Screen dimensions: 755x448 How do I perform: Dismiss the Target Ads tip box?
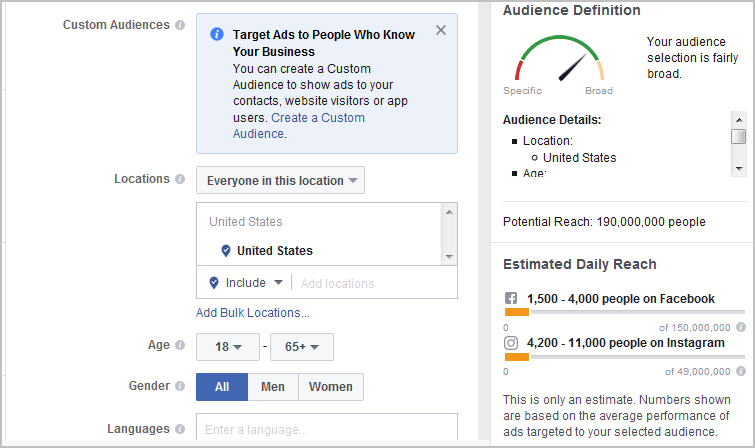pyautogui.click(x=441, y=30)
